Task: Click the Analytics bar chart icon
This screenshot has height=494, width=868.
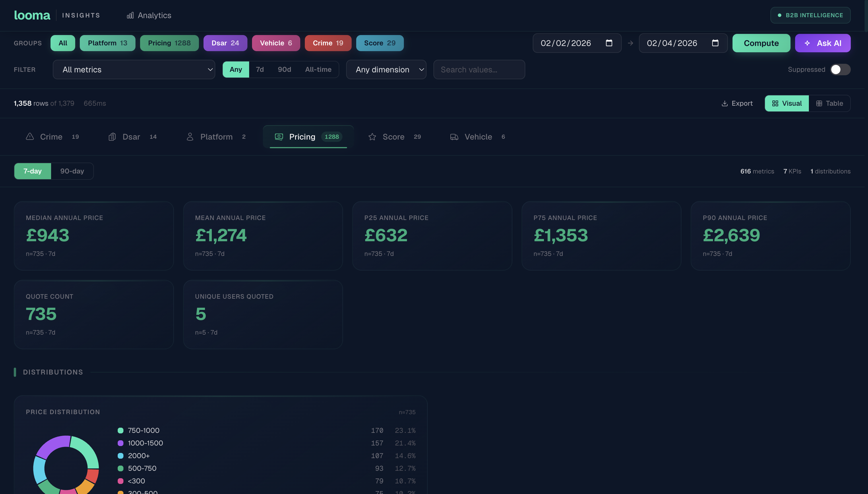Action: [130, 15]
